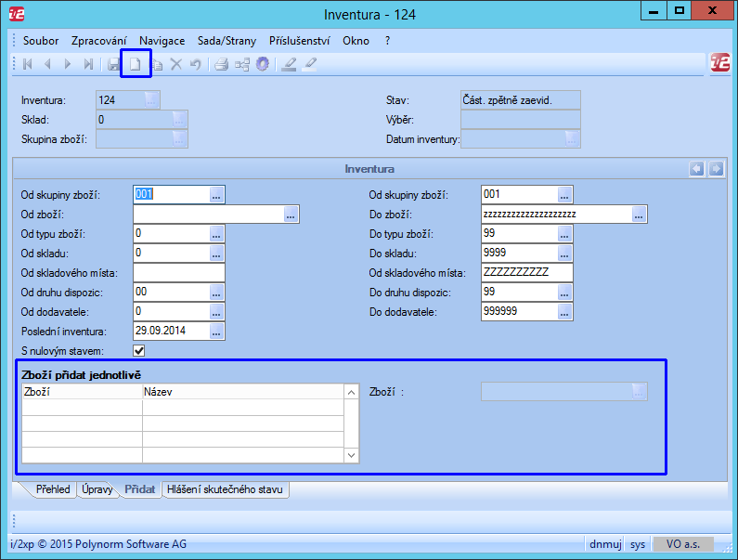
Task: Open lookup for Od skladu
Action: [216, 254]
